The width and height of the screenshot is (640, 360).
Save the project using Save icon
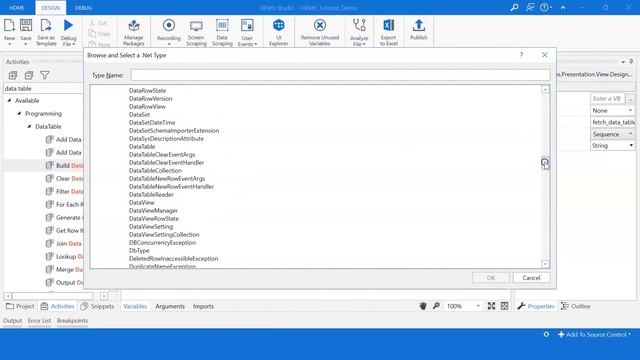(x=26, y=25)
